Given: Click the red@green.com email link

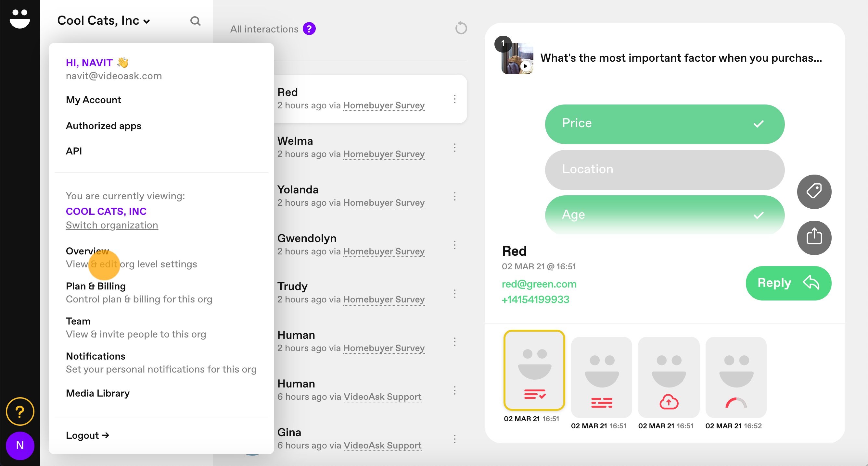Looking at the screenshot, I should coord(539,284).
